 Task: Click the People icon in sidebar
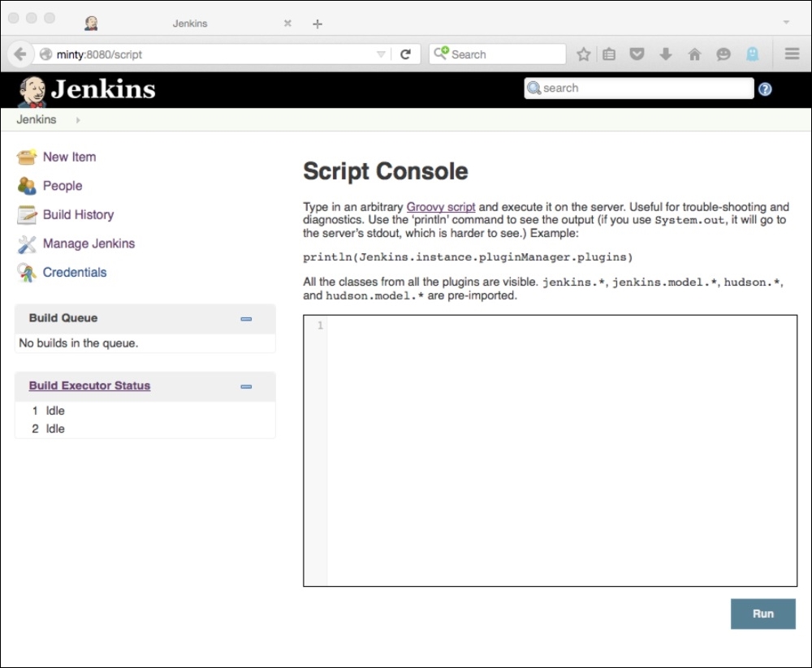click(x=27, y=185)
